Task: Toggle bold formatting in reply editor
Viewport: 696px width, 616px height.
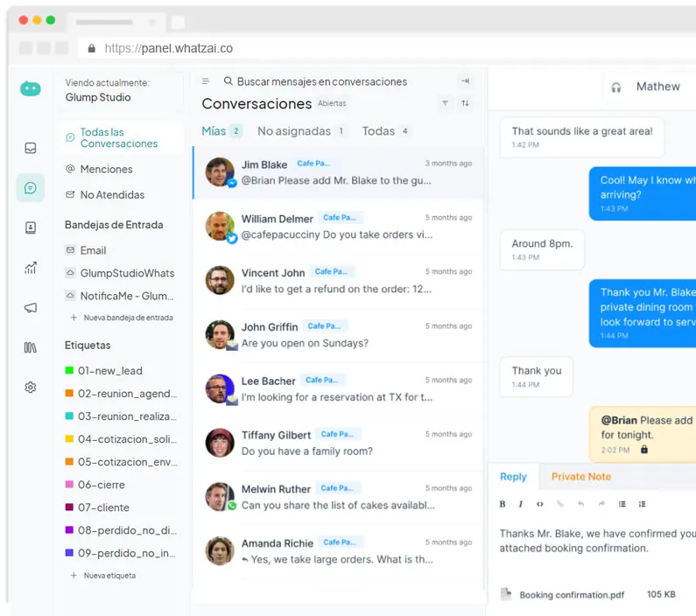Action: pos(503,504)
